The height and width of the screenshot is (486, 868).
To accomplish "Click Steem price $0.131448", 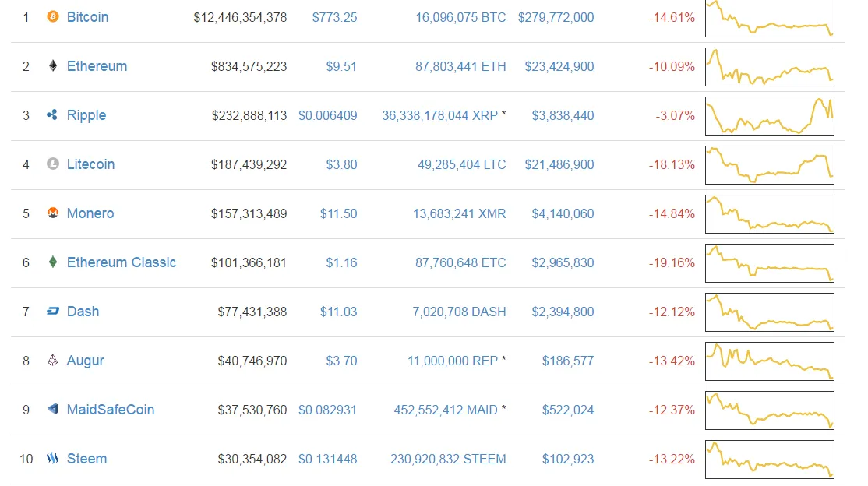I will coord(328,459).
